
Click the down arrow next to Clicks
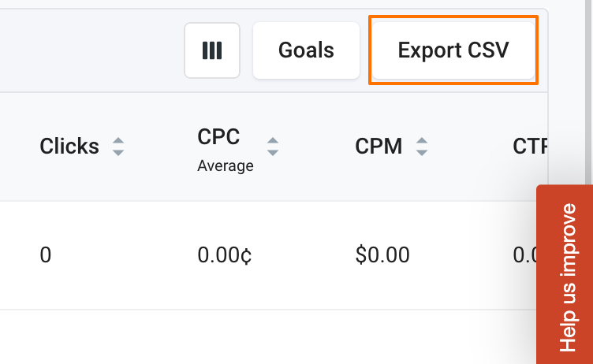pos(118,152)
